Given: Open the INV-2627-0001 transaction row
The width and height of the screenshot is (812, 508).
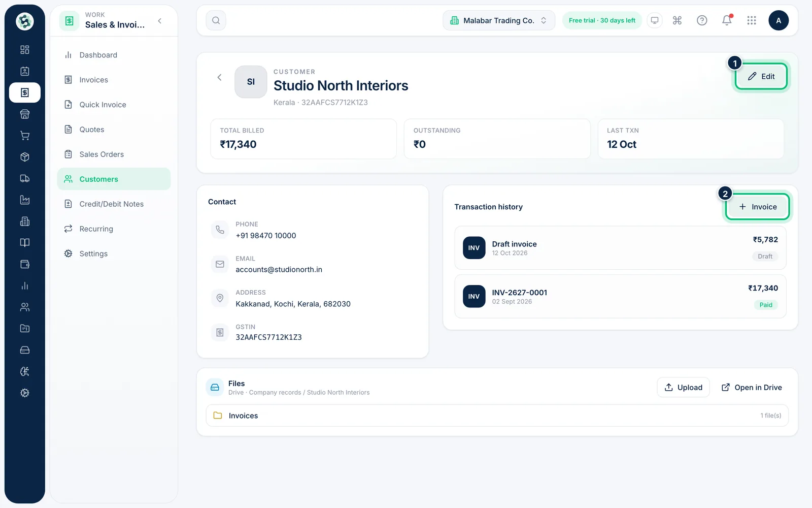Looking at the screenshot, I should pos(620,296).
